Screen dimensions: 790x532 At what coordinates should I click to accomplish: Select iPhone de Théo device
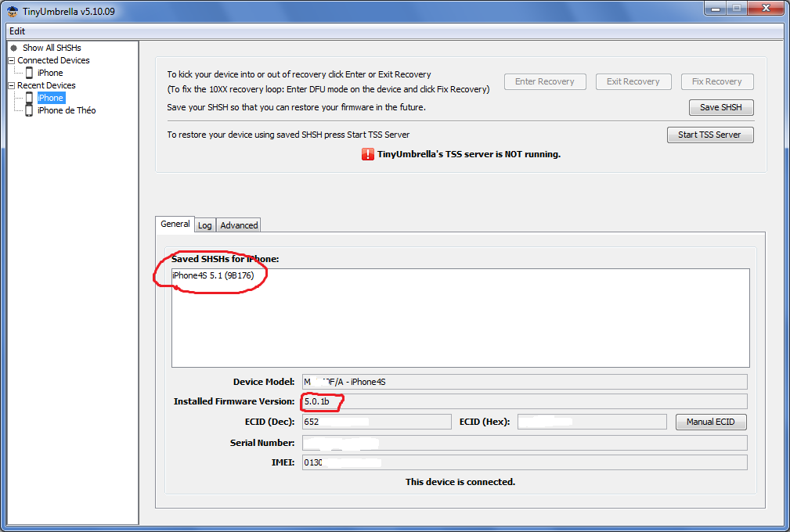click(67, 110)
